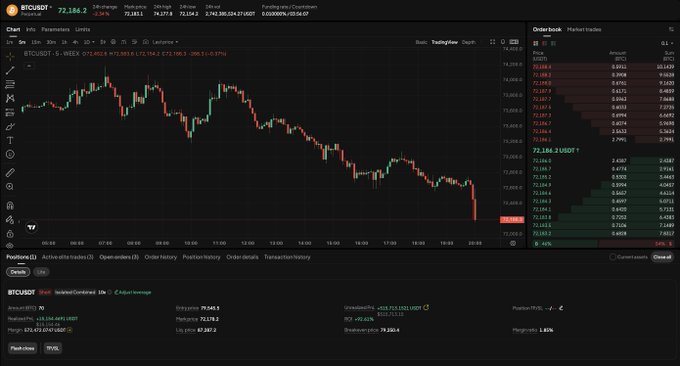680x366 pixels.
Task: Select the trend line drawing tool
Action: pyautogui.click(x=10, y=70)
